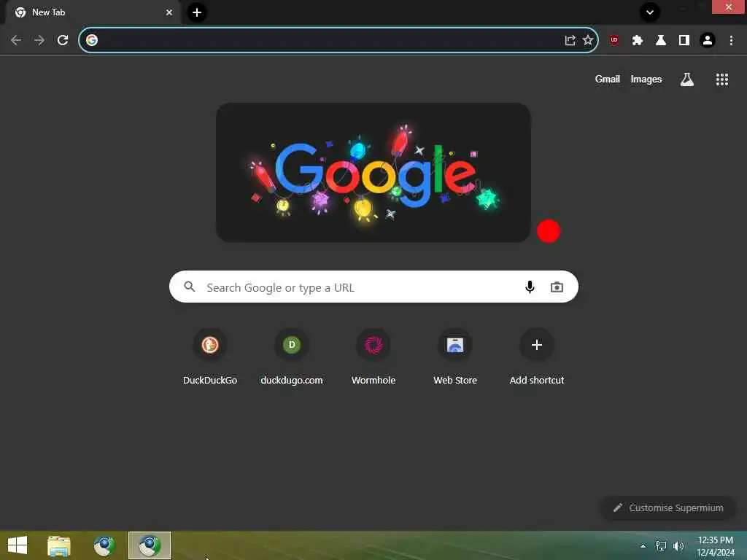Click the magnifier icon in search box

pos(190,287)
